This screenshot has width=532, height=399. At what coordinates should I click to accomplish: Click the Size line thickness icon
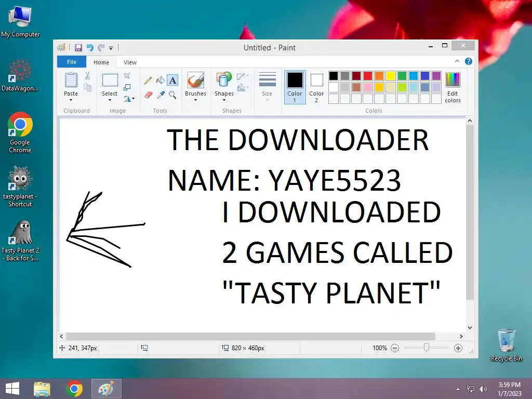268,79
